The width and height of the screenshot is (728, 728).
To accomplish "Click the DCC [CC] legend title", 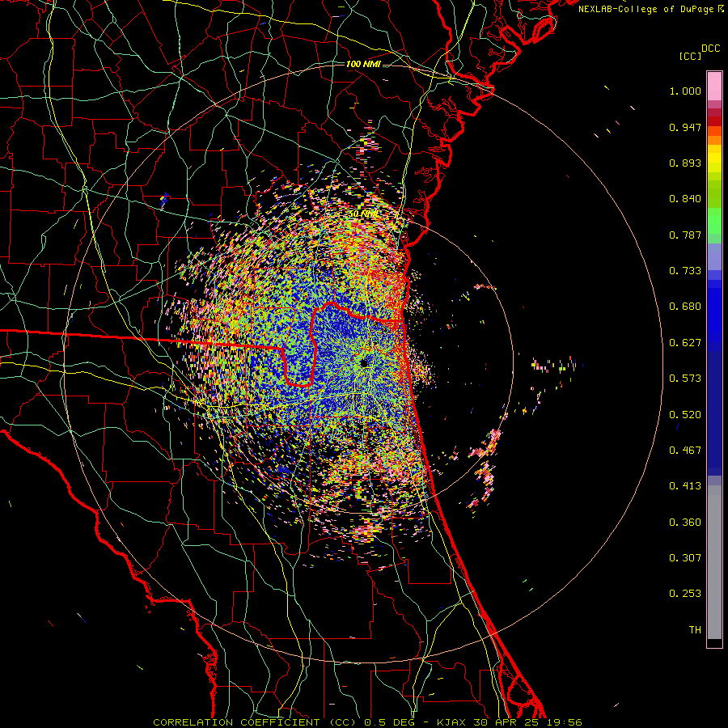I will point(700,52).
